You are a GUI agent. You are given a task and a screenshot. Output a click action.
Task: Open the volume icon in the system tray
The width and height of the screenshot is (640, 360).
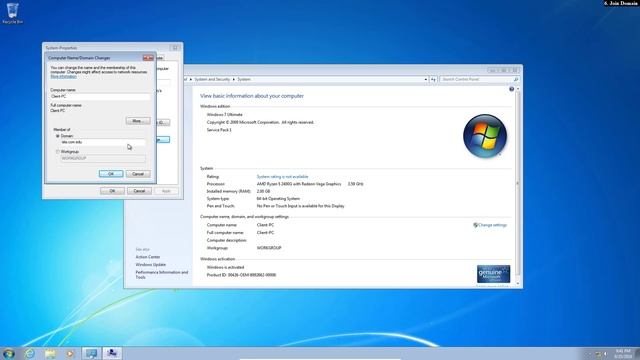pyautogui.click(x=606, y=354)
